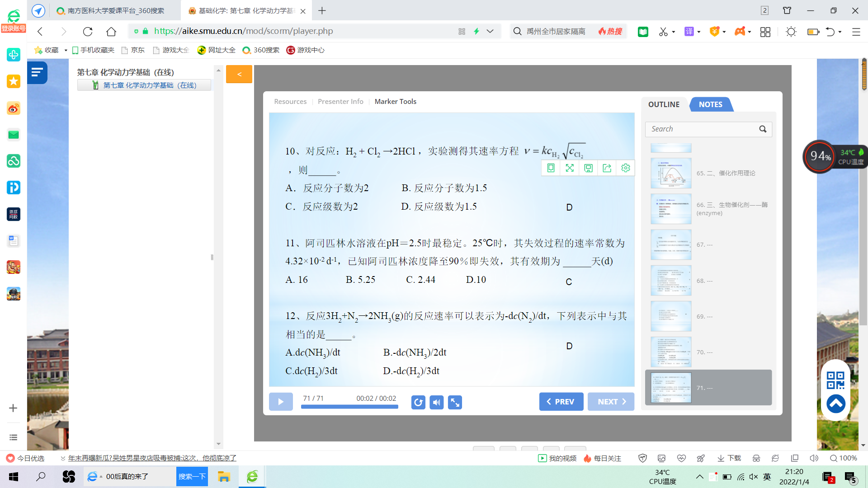Click the translate 译 extension icon
Image resolution: width=868 pixels, height=488 pixels.
click(689, 31)
